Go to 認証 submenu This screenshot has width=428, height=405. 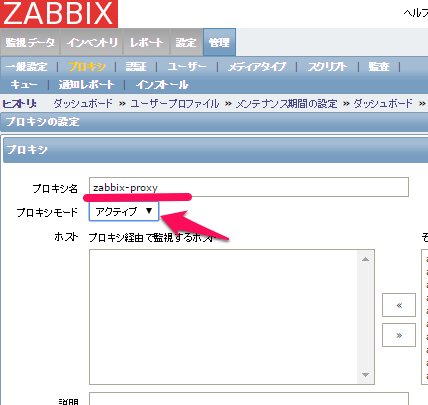tap(136, 67)
